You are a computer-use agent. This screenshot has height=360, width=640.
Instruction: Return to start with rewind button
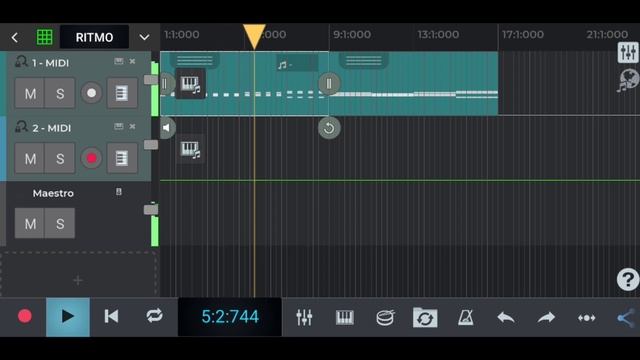[x=111, y=316]
